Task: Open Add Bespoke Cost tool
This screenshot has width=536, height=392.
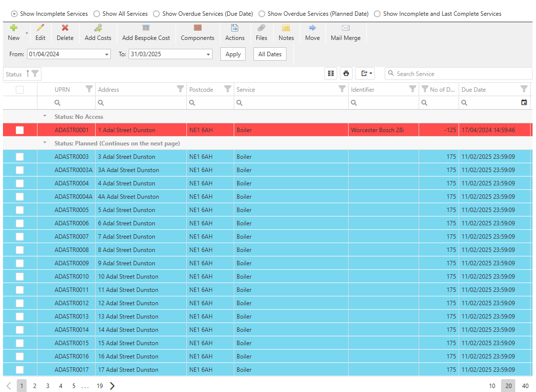Action: [146, 28]
